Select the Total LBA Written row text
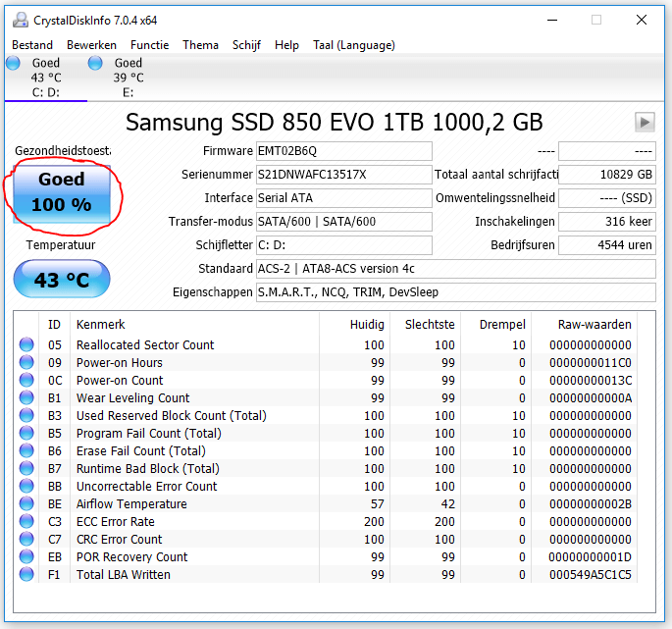 (x=123, y=575)
